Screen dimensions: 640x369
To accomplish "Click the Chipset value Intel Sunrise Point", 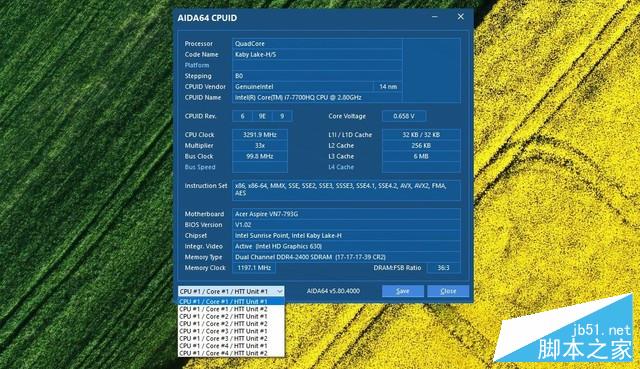I will pos(347,236).
